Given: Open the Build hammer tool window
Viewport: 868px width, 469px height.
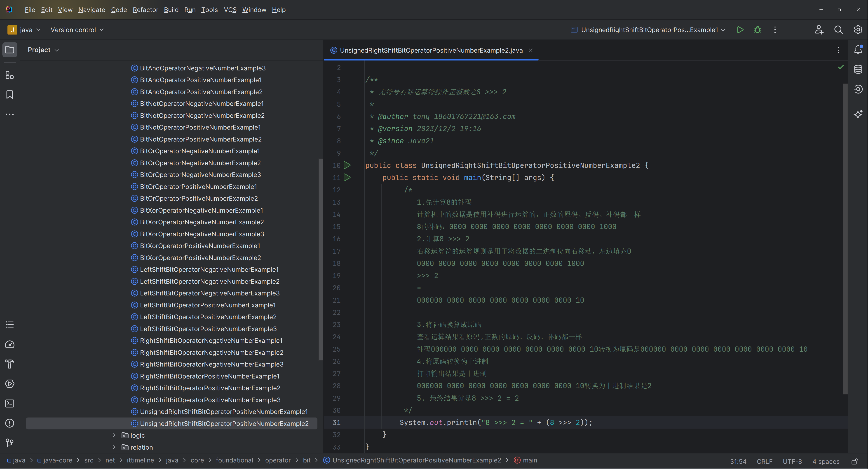Looking at the screenshot, I should pos(10,364).
